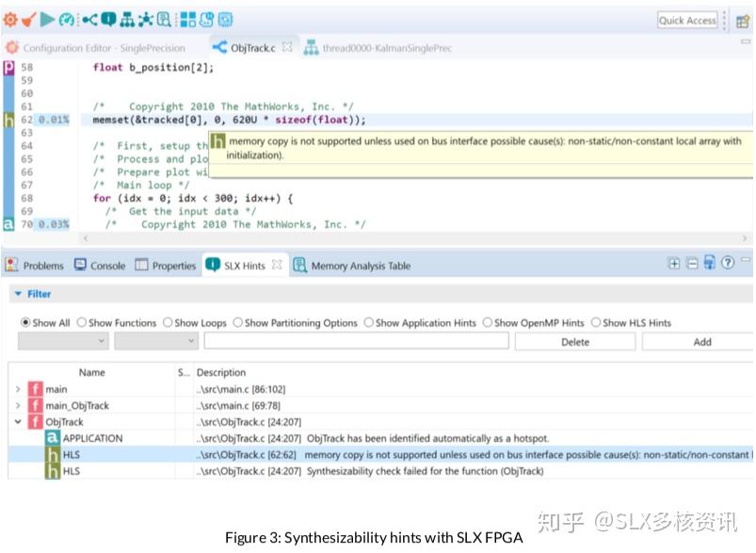
Task: Open the Console view tab
Action: 101,266
